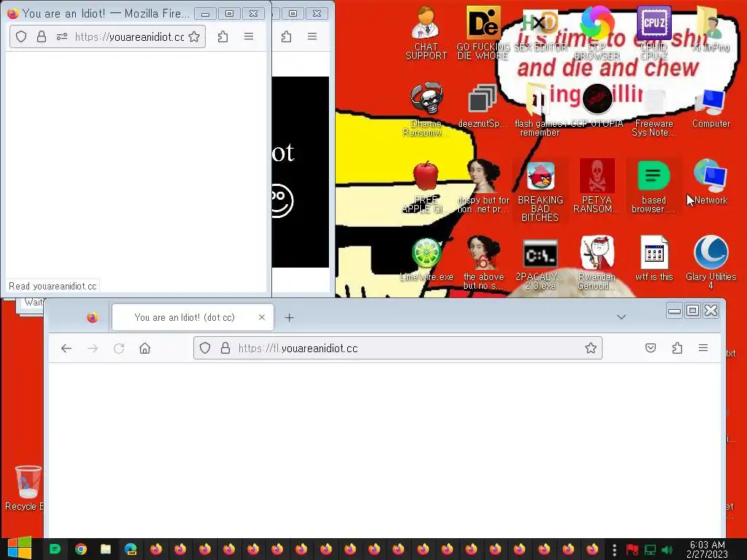Select the Glary Utilities 4 icon
Image resolution: width=747 pixels, height=560 pixels.
tap(711, 263)
